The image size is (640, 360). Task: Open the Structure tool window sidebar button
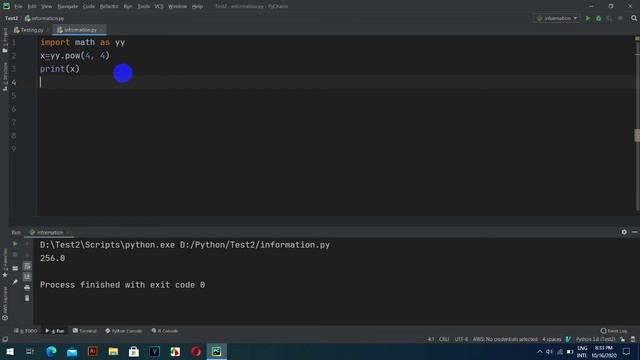(5, 76)
